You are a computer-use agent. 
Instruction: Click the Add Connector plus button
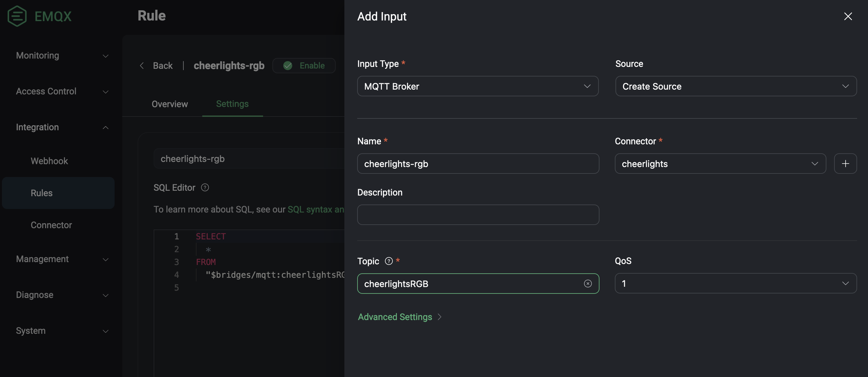(x=845, y=163)
